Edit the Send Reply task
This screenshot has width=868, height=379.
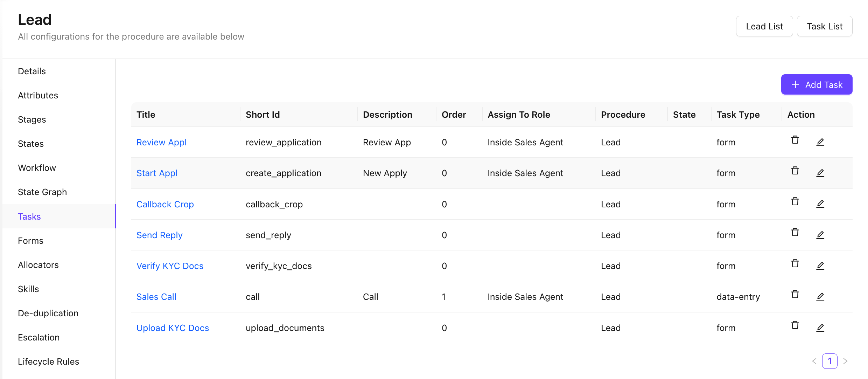[820, 235]
